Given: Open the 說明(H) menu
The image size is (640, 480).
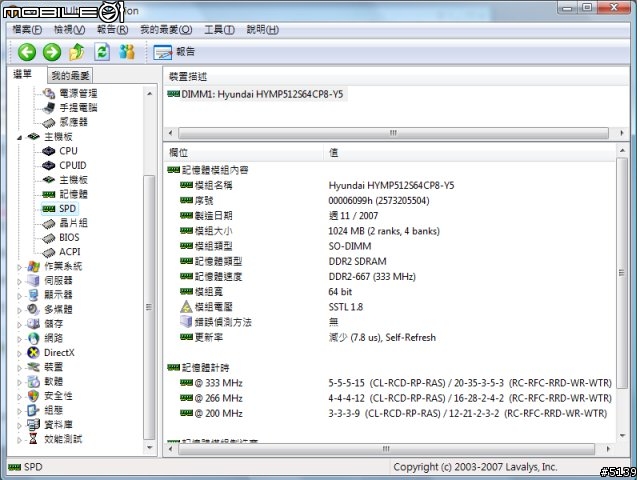Looking at the screenshot, I should pos(262,30).
